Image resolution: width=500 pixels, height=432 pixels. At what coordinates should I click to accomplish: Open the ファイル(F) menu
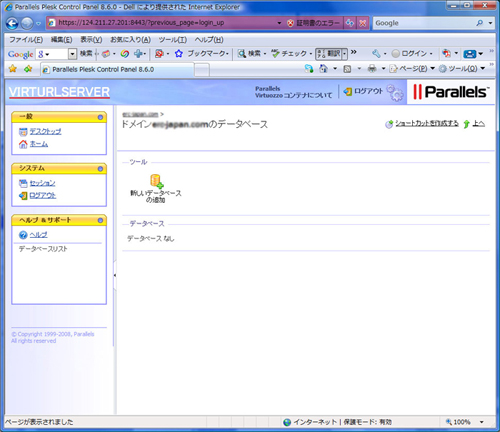(x=26, y=40)
